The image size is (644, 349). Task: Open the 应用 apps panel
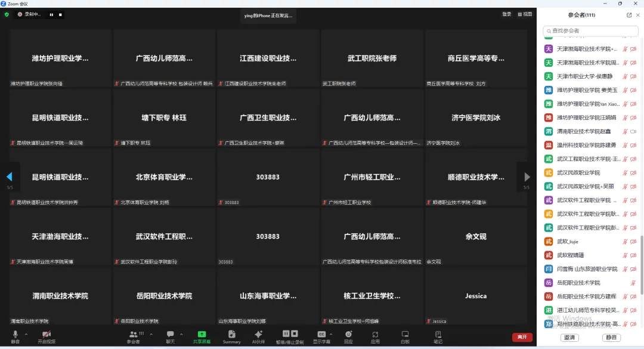tap(376, 337)
